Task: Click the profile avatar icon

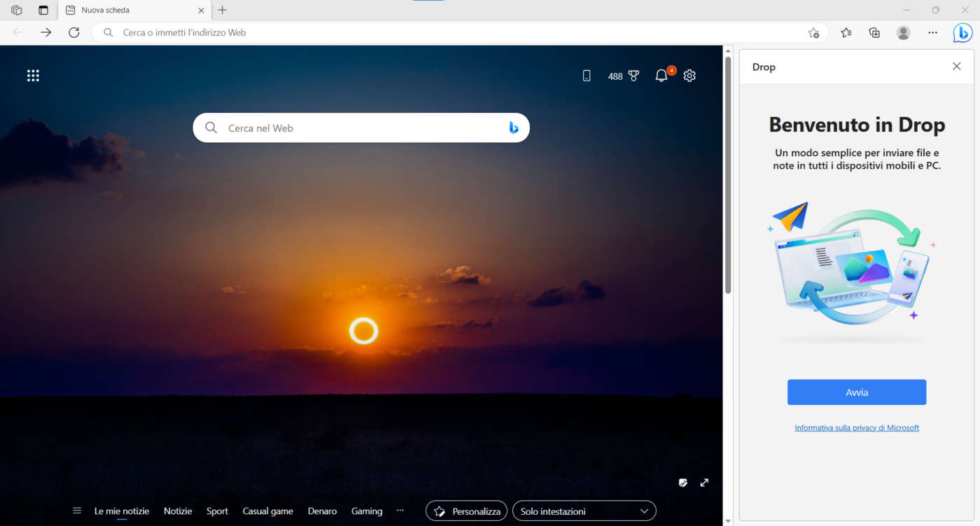Action: coord(903,32)
